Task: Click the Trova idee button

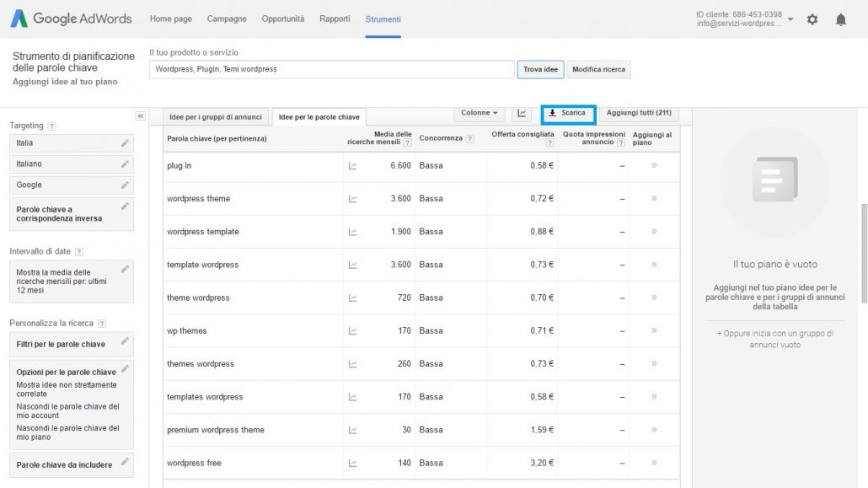Action: point(541,69)
